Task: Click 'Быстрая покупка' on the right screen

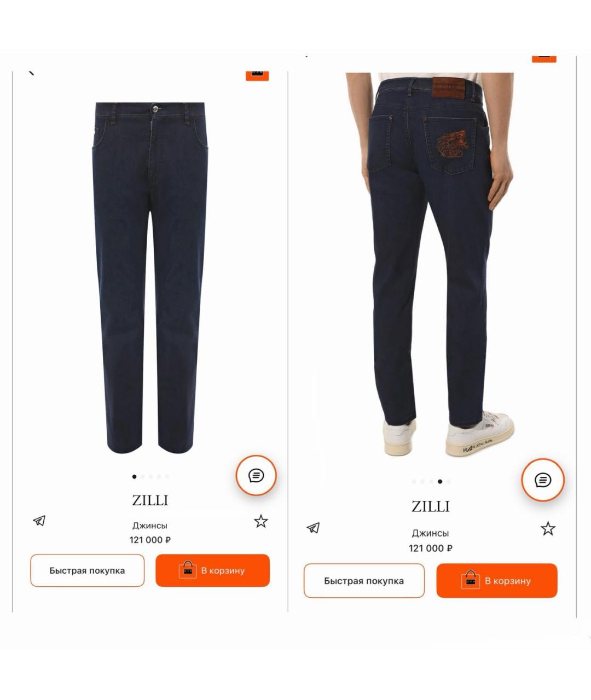Action: pos(364,581)
